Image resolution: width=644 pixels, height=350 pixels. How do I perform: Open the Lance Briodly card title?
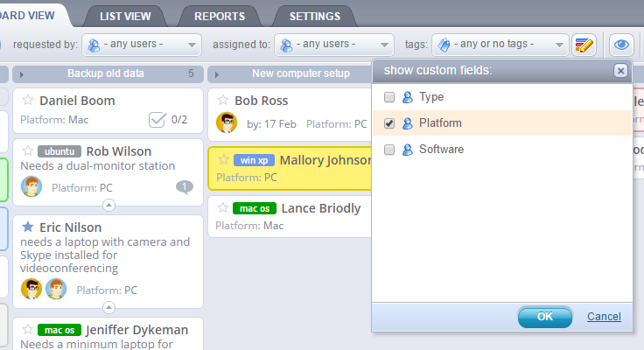321,208
